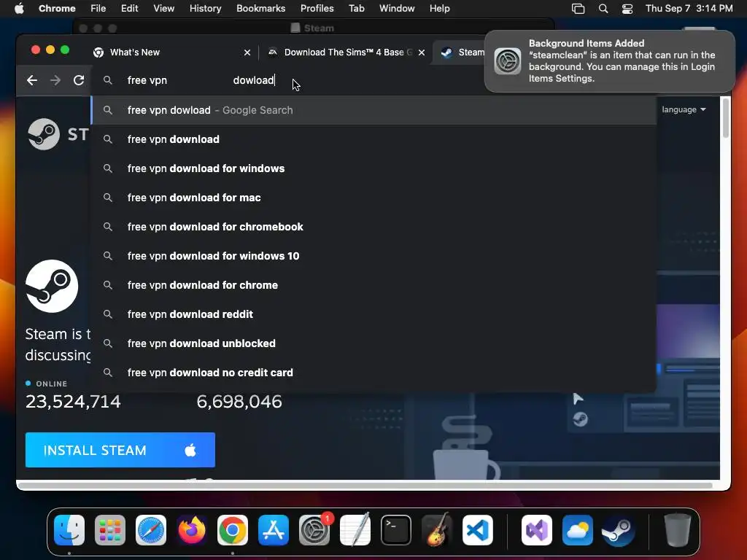Screen dimensions: 747x560
Task: Click the Steam logo in page header
Action: tap(57, 134)
